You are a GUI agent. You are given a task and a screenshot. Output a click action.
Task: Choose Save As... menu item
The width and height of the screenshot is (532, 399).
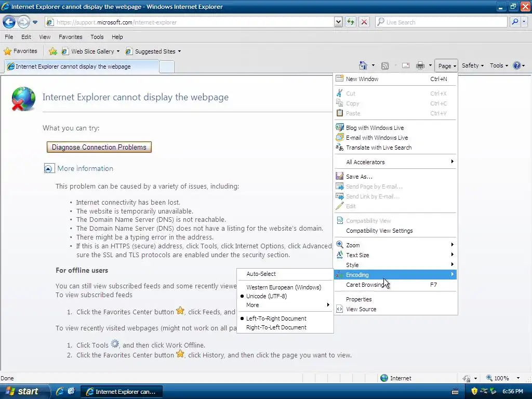[x=395, y=177]
